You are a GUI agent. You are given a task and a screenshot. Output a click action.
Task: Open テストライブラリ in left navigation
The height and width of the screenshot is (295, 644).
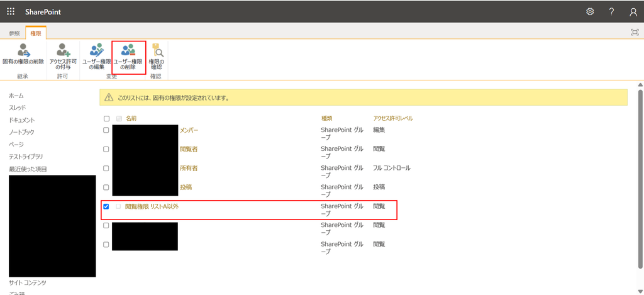pyautogui.click(x=26, y=157)
